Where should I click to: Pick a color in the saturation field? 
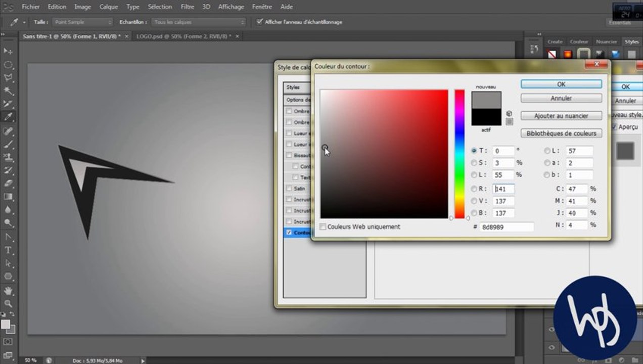(384, 154)
